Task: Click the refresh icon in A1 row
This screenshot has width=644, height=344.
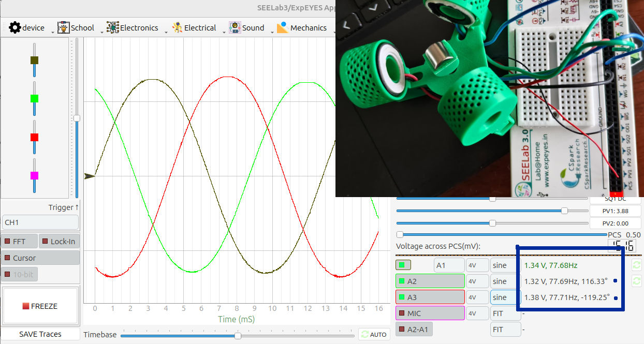Action: point(636,265)
